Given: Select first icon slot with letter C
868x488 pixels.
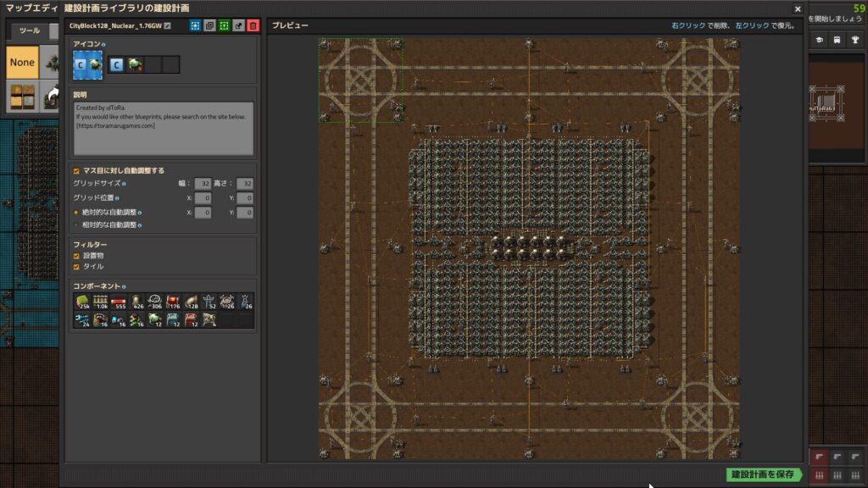Looking at the screenshot, I should point(116,64).
